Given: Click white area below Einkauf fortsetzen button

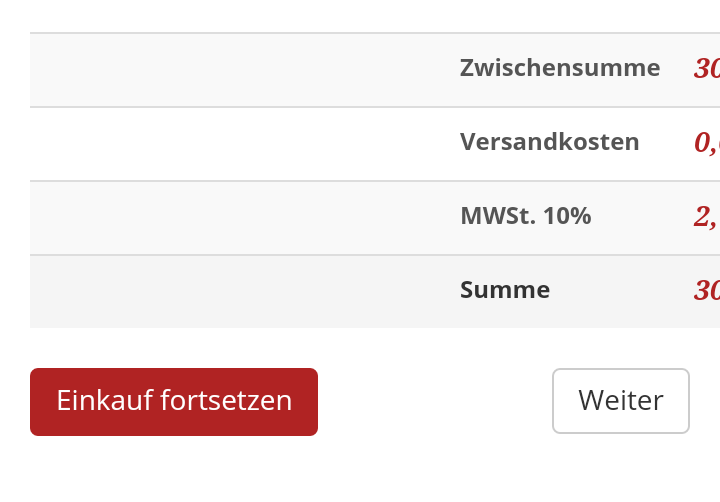Looking at the screenshot, I should [174, 470].
